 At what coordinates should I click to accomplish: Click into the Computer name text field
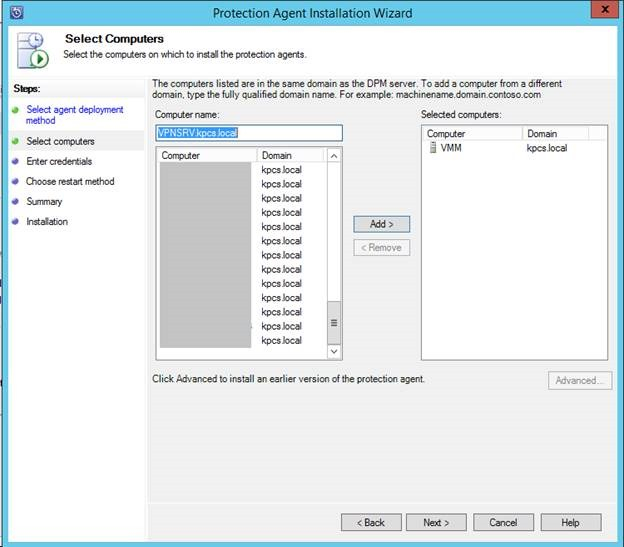click(x=249, y=132)
